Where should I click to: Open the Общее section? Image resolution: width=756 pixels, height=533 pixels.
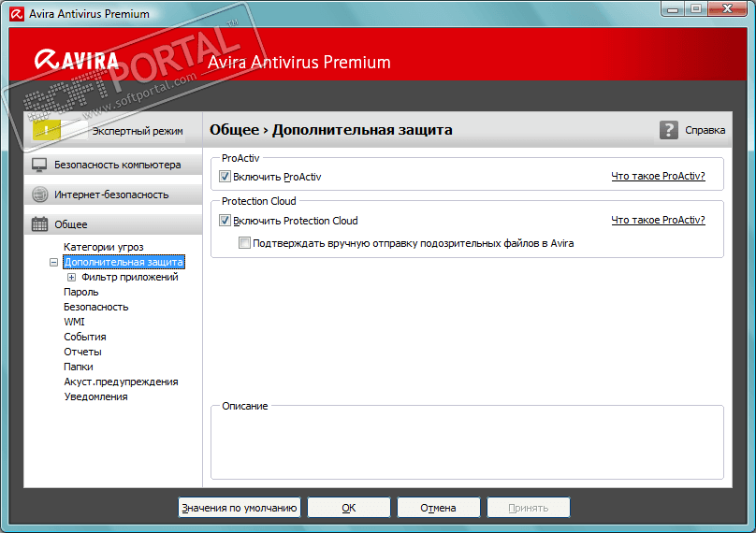coord(113,224)
